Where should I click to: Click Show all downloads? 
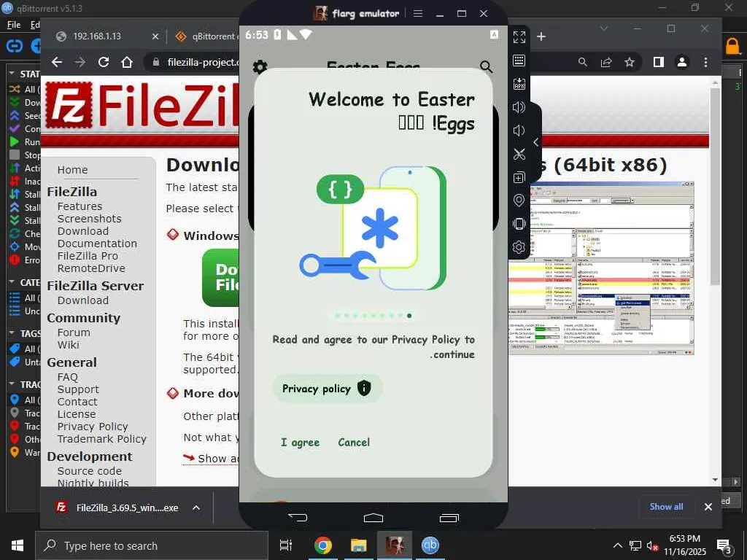click(666, 507)
